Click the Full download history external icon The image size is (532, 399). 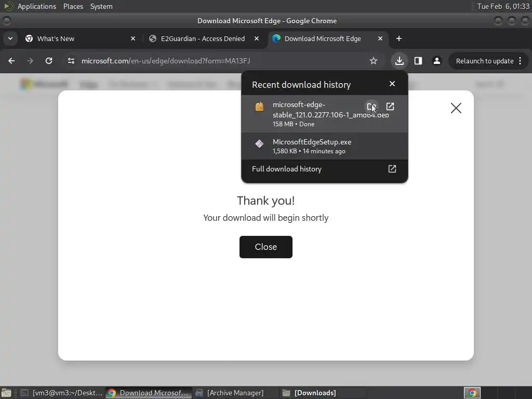(x=392, y=169)
